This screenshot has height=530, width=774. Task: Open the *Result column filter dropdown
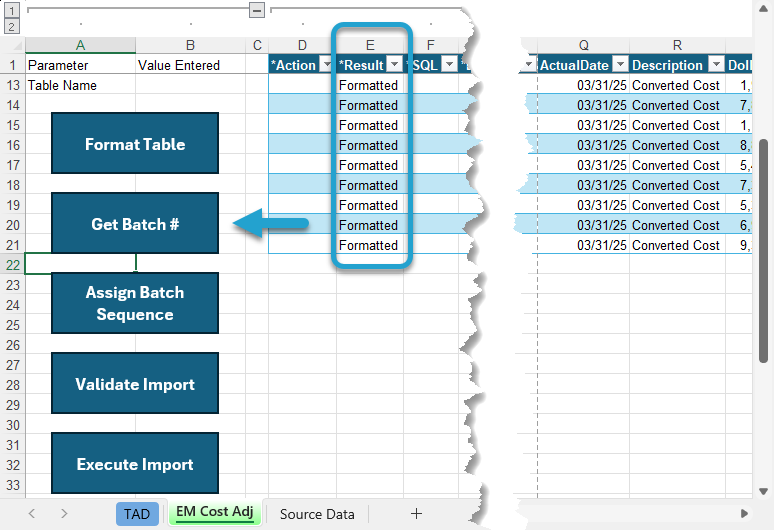point(394,64)
